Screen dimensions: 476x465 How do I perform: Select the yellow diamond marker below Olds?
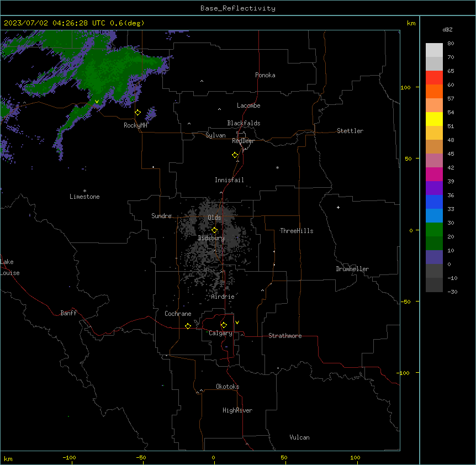point(214,230)
